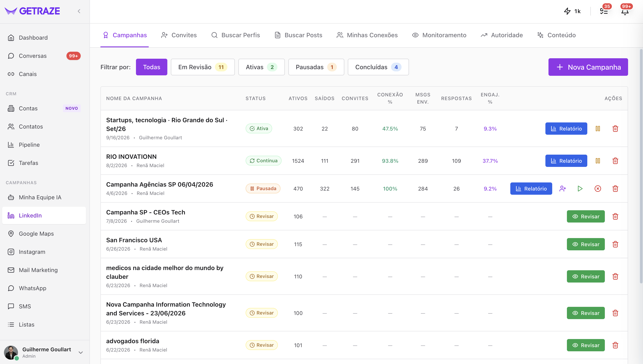Resume the Campanha Agências SP campaign

pos(580,189)
